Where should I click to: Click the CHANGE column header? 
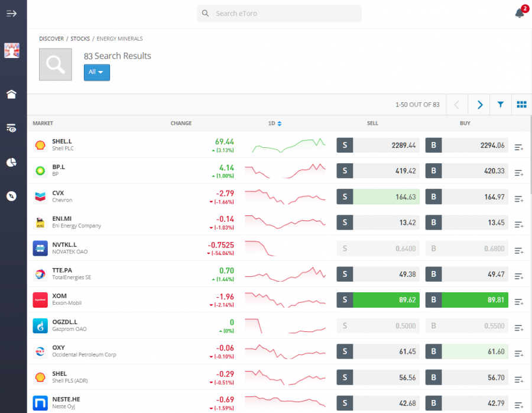point(181,123)
